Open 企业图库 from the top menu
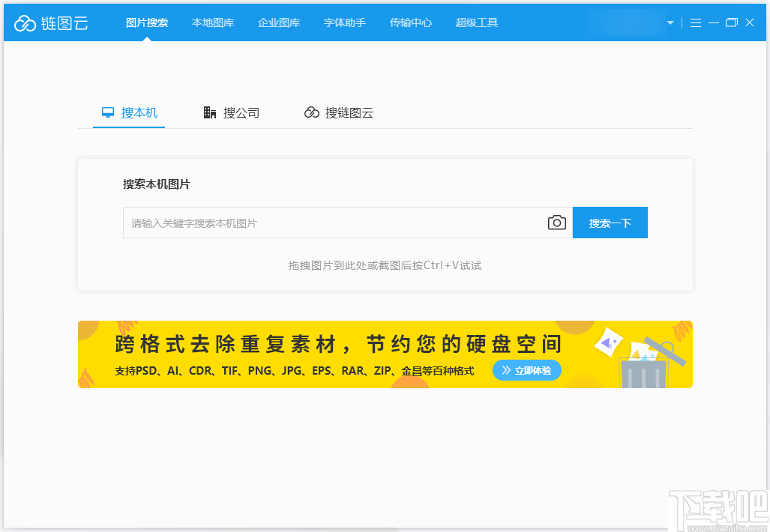This screenshot has height=532, width=770. pyautogui.click(x=279, y=22)
